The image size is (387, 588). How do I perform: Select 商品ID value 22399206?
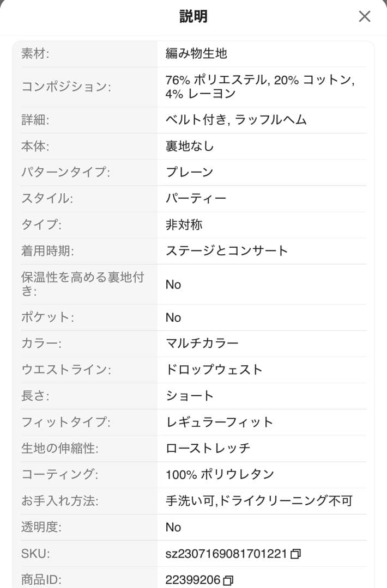[x=193, y=580]
